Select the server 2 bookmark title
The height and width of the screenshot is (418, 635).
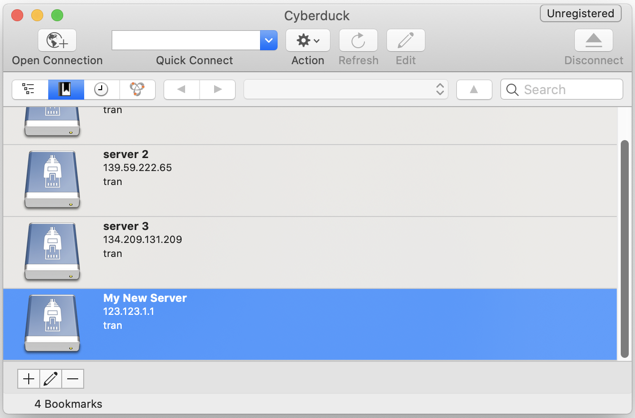[126, 154]
